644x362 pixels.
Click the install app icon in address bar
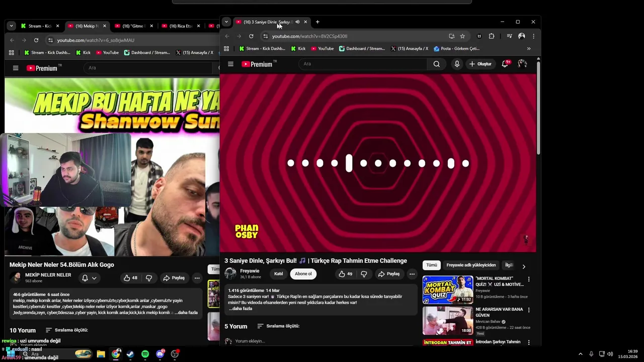pos(451,36)
